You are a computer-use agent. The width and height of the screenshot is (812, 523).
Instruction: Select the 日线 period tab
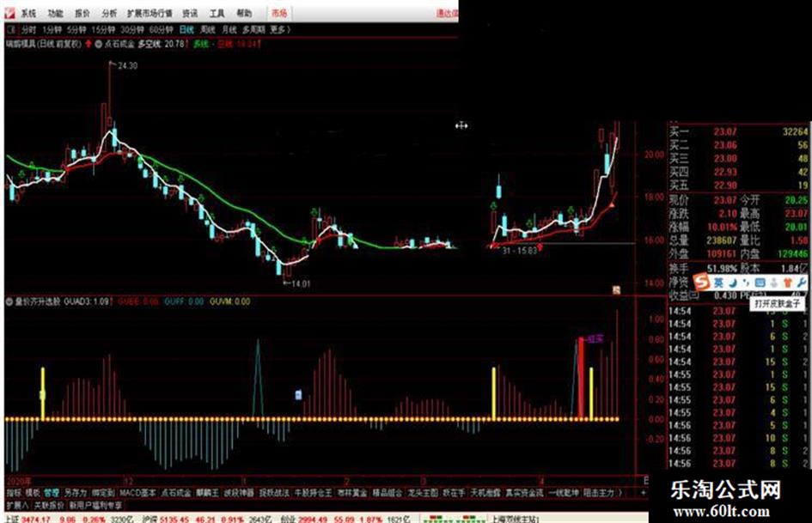pyautogui.click(x=186, y=30)
